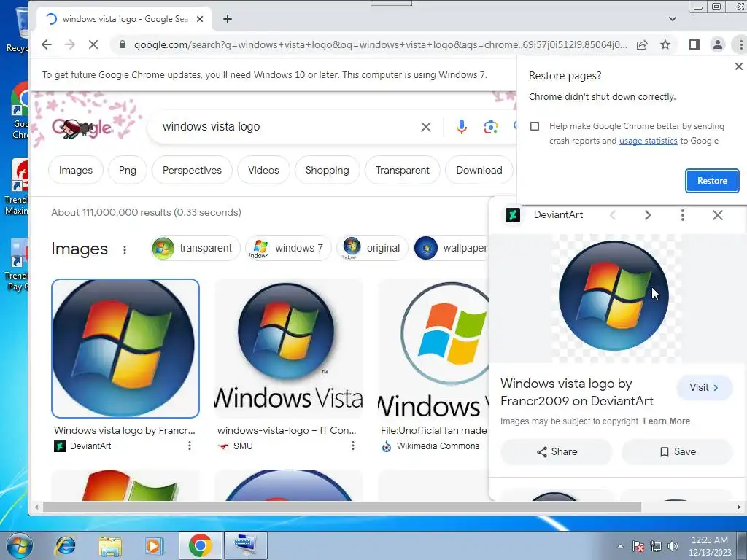The width and height of the screenshot is (747, 560).
Task: Filter images by 'wallpaper' chip
Action: point(451,248)
